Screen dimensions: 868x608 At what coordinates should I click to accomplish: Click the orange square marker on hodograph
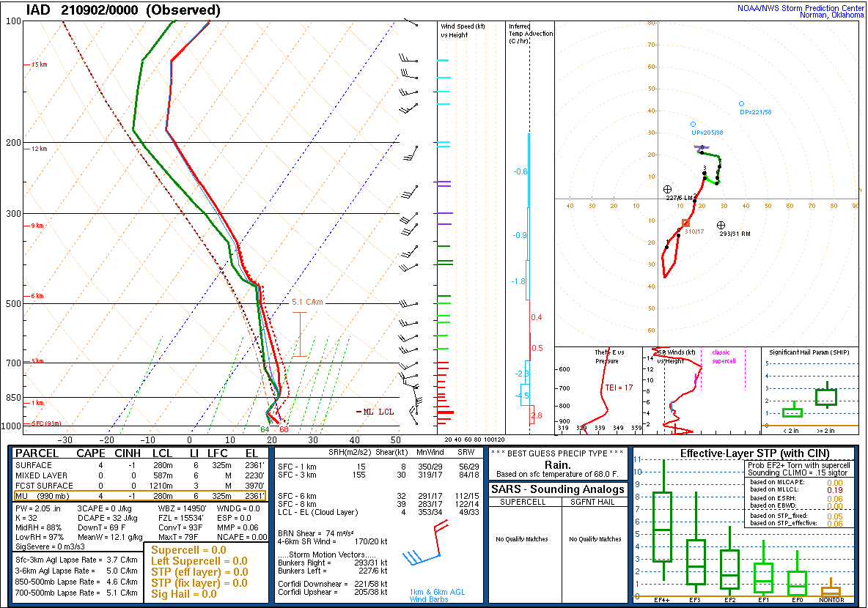point(686,223)
